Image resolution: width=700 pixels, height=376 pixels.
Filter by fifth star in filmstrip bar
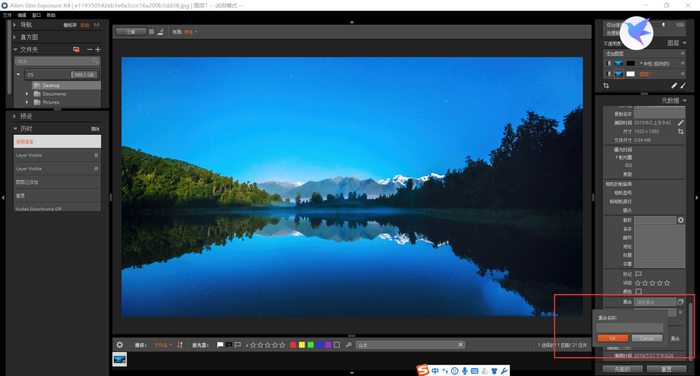(282, 345)
